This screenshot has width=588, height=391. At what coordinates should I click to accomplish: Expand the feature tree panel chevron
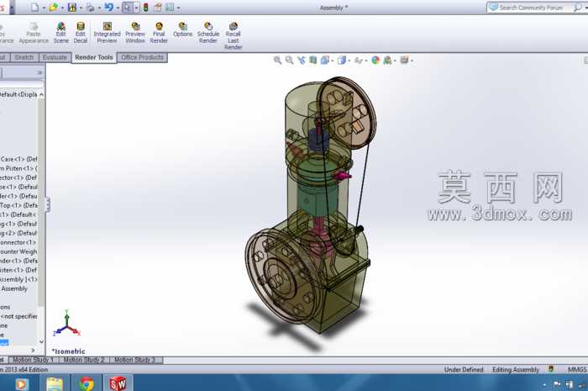39,72
